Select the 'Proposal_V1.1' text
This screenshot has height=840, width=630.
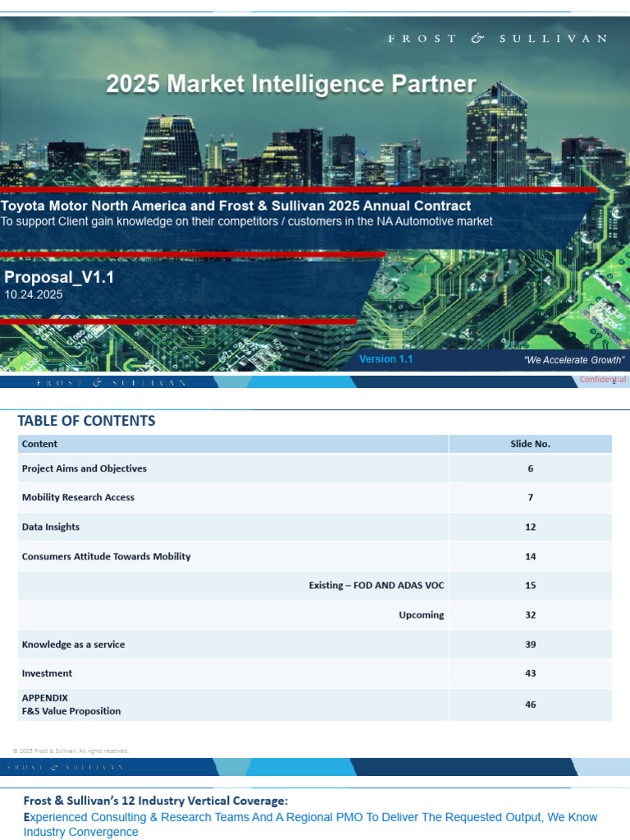tap(59, 277)
